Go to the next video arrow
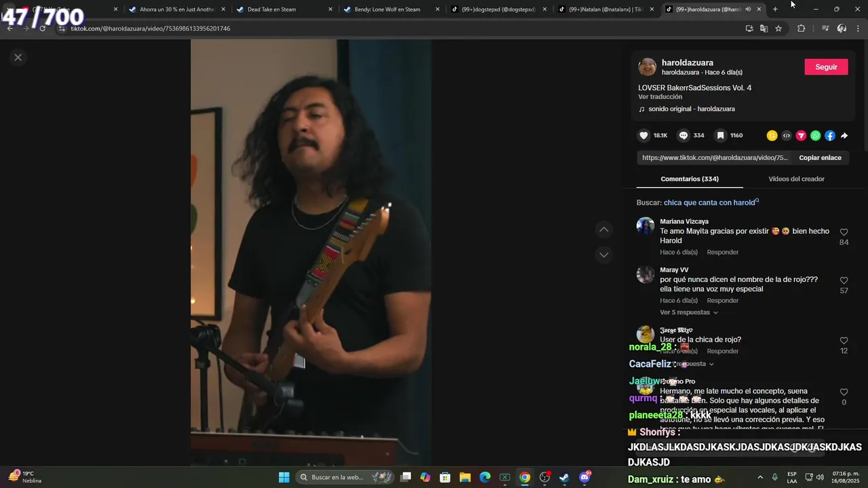Viewport: 868px width, 488px height. coord(604,255)
